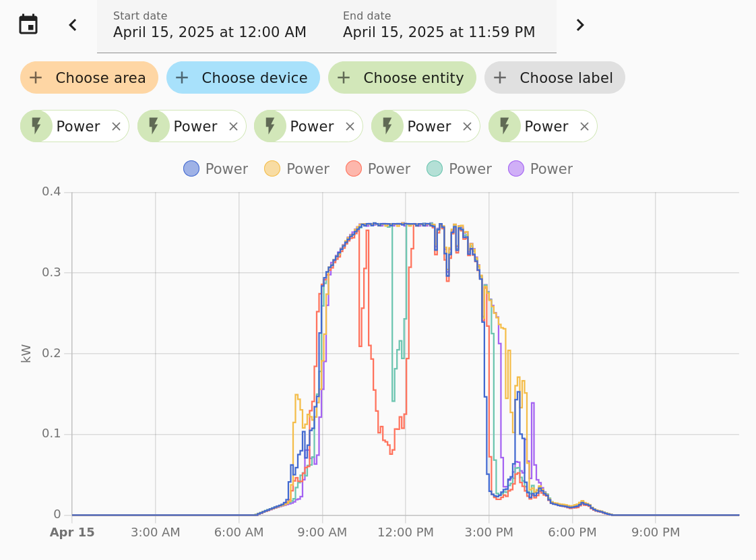756x560 pixels.
Task: Hide the purple Power series in legend
Action: (x=540, y=168)
